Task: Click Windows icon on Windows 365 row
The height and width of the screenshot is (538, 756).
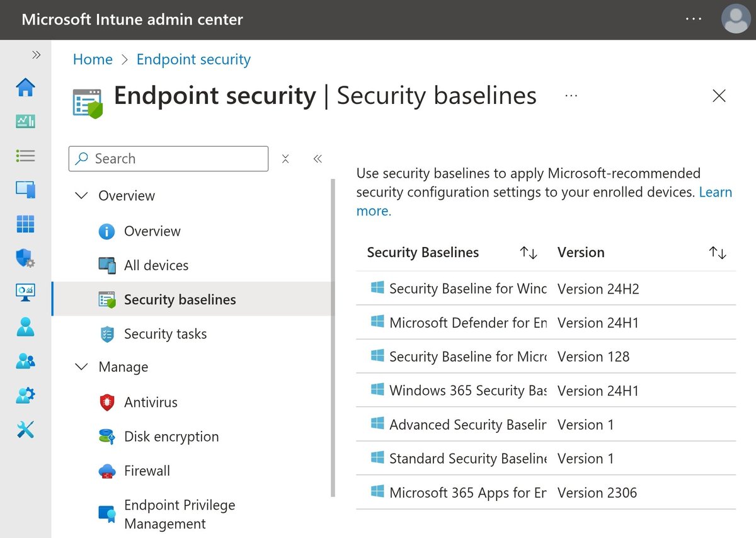Action: tap(377, 390)
